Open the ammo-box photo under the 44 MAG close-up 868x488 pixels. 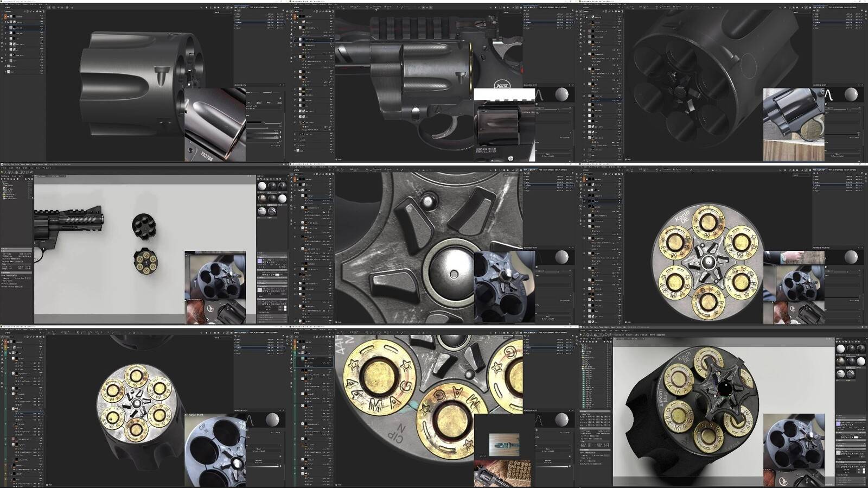click(x=502, y=473)
